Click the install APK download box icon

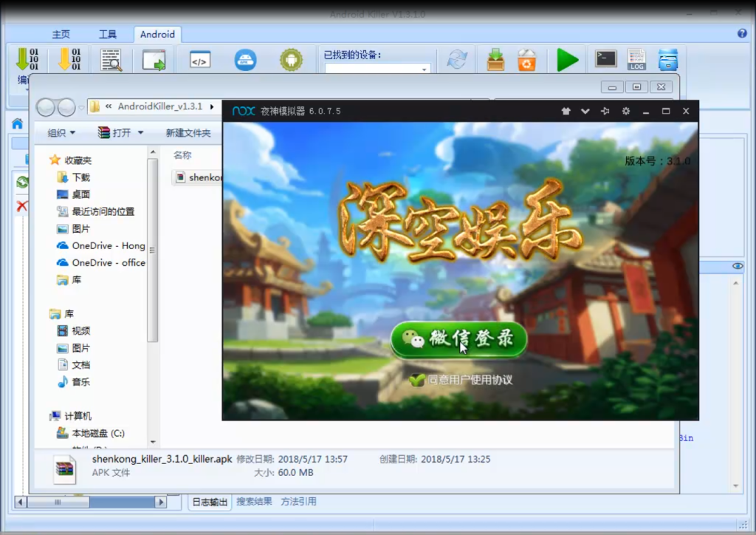[x=495, y=59]
